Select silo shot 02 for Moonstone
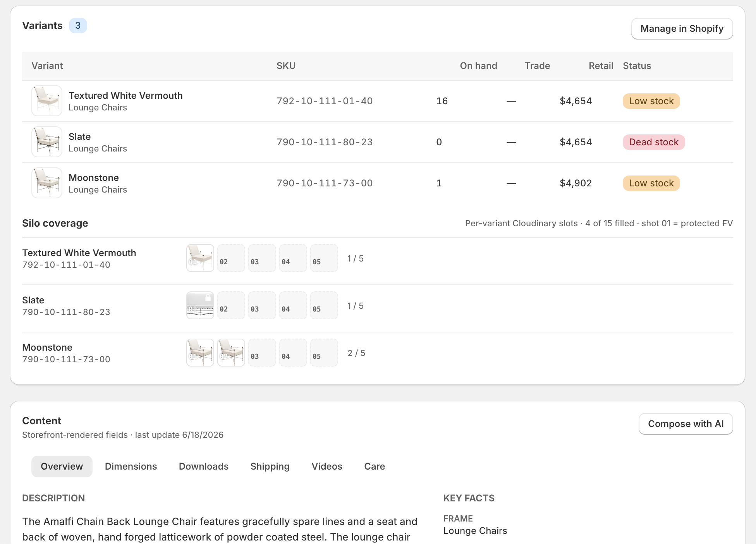Screen dimensions: 756x544 tap(231, 353)
